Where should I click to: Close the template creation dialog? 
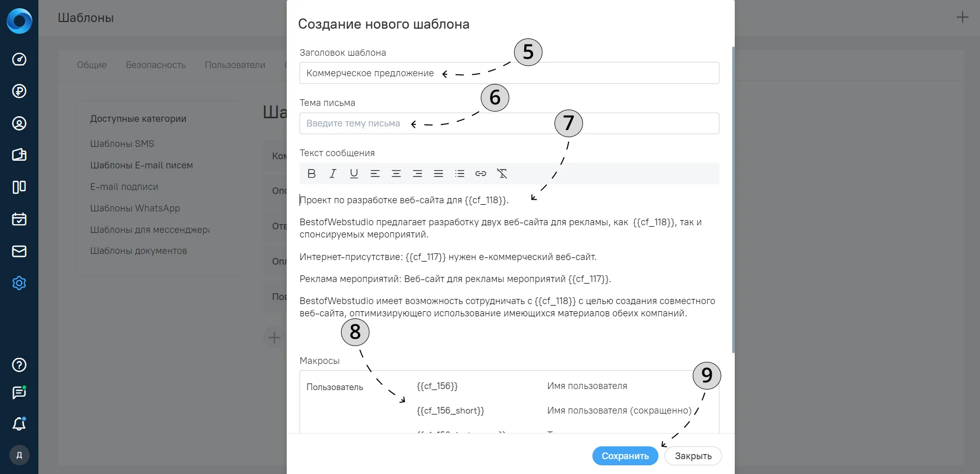coord(693,456)
